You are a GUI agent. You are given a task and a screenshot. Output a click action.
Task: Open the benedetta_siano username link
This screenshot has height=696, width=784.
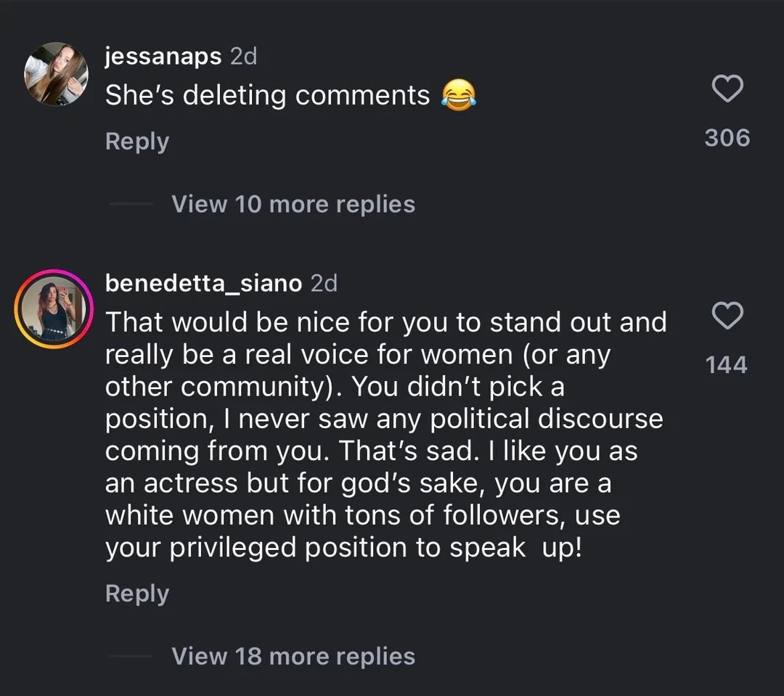click(x=203, y=283)
